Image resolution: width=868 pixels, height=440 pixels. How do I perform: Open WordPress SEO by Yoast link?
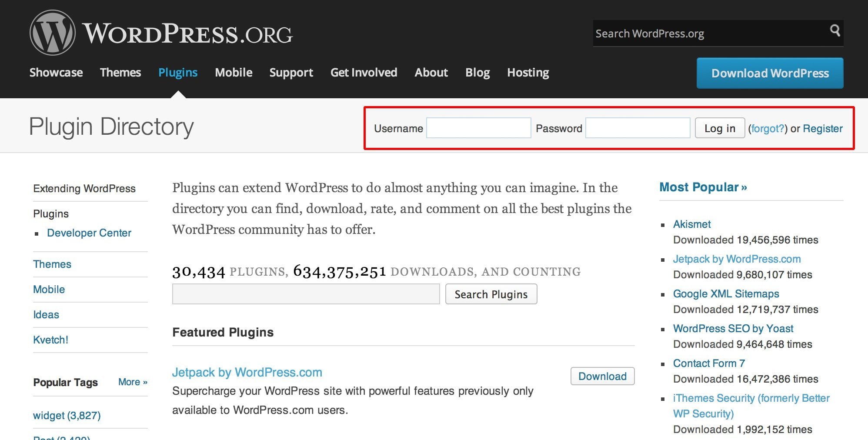(x=733, y=329)
